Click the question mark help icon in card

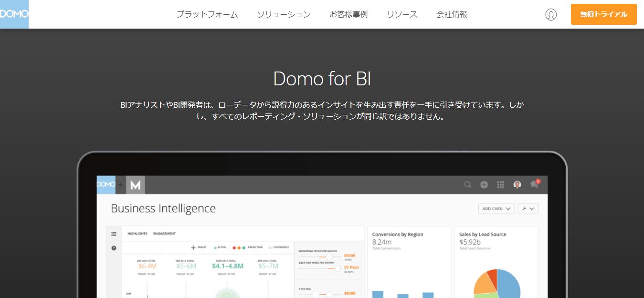point(114,248)
